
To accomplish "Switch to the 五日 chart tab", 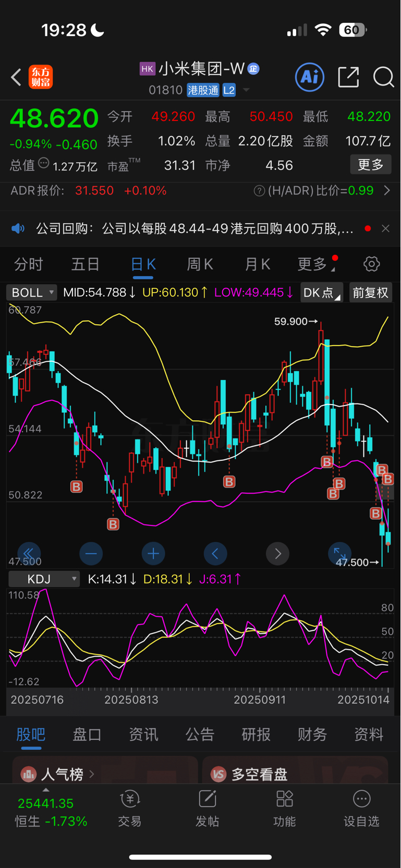I will point(86,264).
